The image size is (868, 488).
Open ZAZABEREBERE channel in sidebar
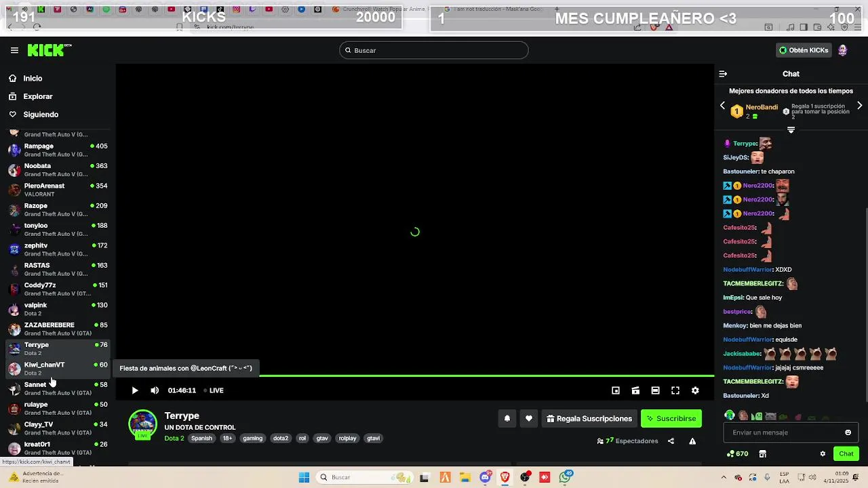pos(58,329)
